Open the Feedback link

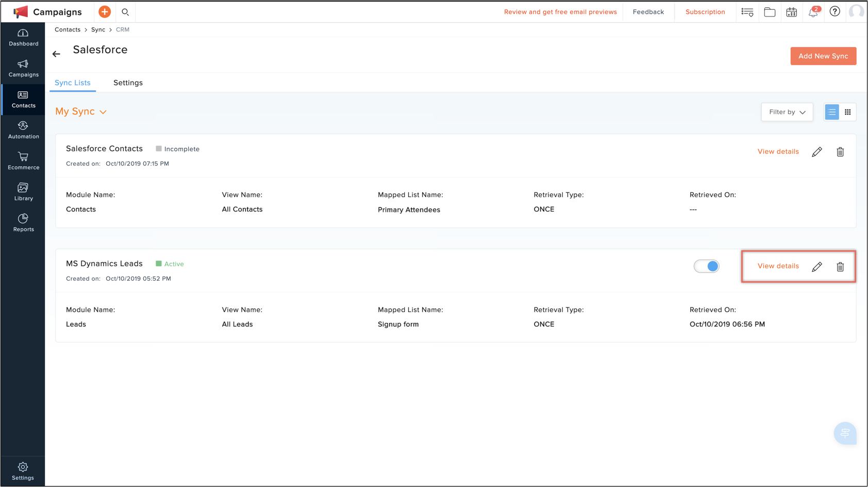648,12
